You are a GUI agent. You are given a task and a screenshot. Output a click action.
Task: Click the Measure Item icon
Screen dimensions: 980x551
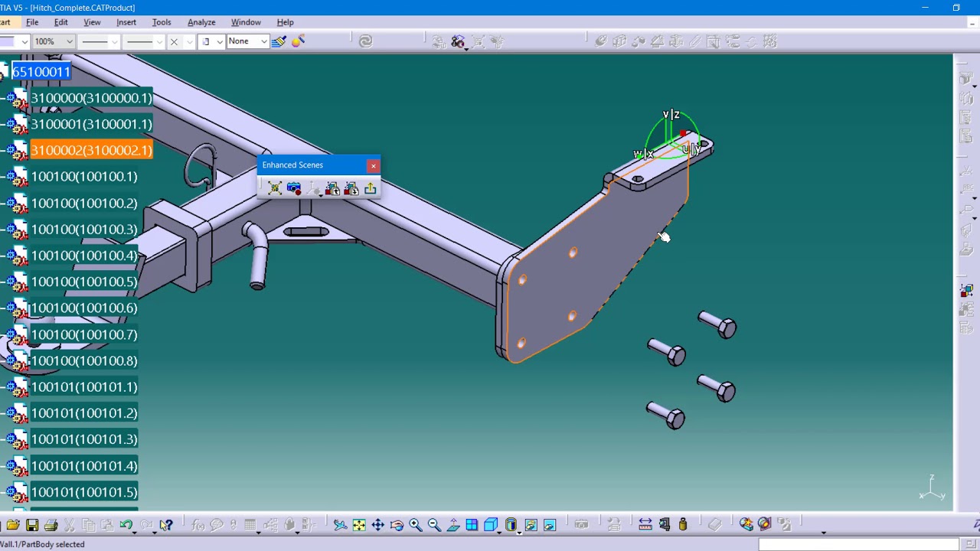coord(664,525)
